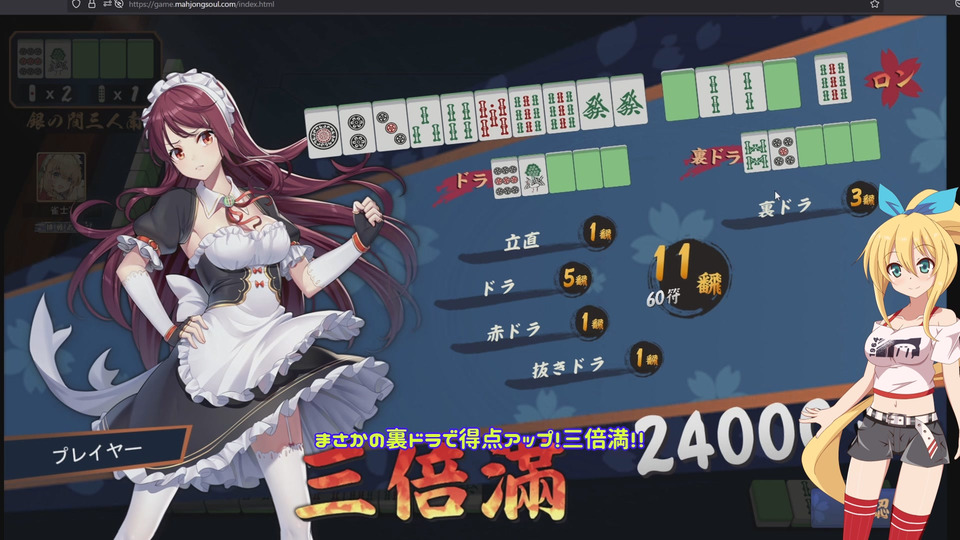The image size is (960, 540).
Task: Click the 1-pin circle tile in the winning hand
Action: click(323, 132)
